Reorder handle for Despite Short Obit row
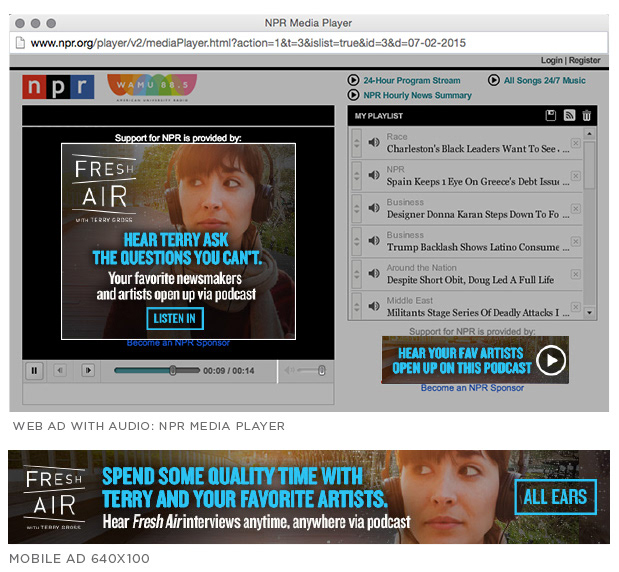Screen dimensions: 619x572 point(356,274)
